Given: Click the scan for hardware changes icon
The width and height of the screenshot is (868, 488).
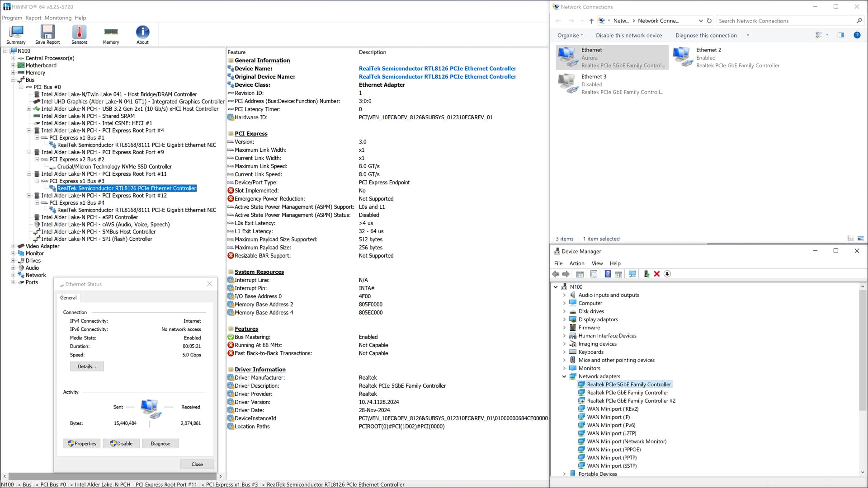Looking at the screenshot, I should [632, 274].
